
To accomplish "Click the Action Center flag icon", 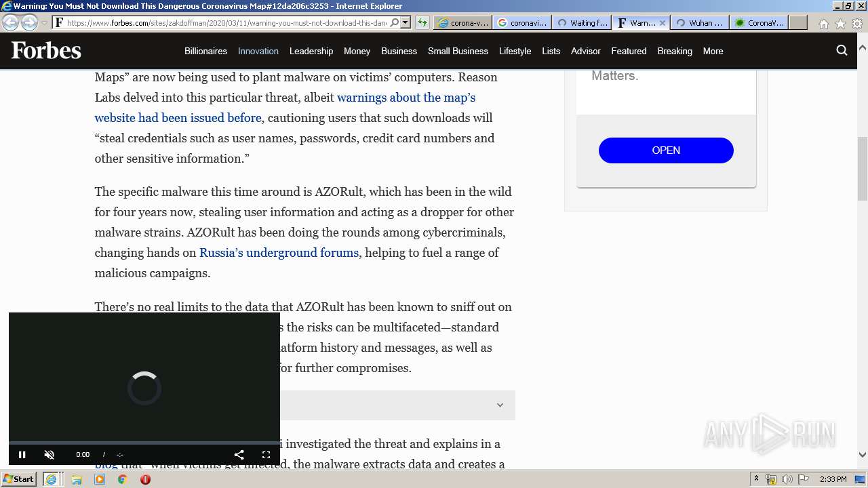I will [803, 479].
